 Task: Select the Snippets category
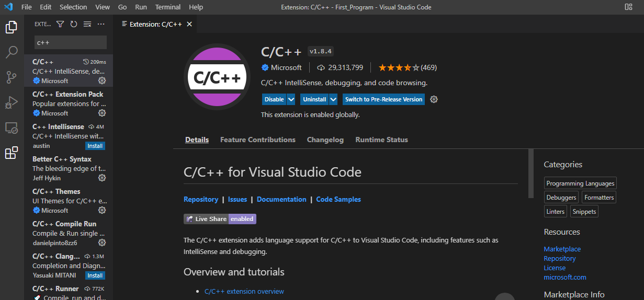pos(584,212)
